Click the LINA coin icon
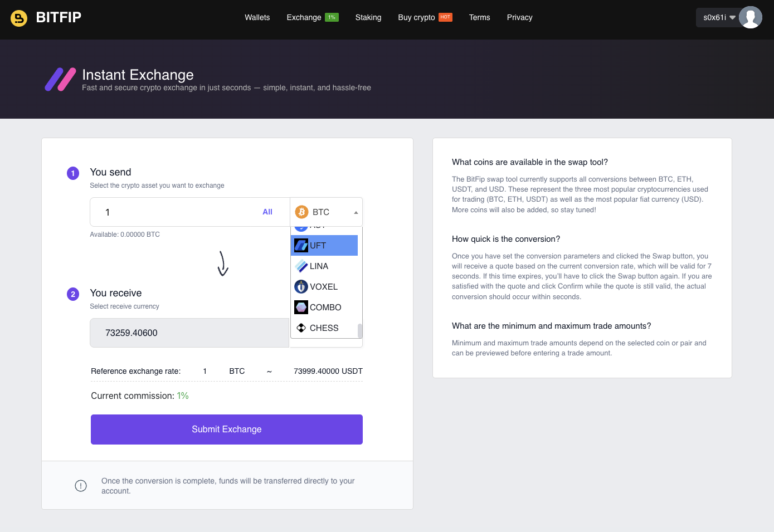Viewport: 774px width, 532px height. (x=301, y=266)
